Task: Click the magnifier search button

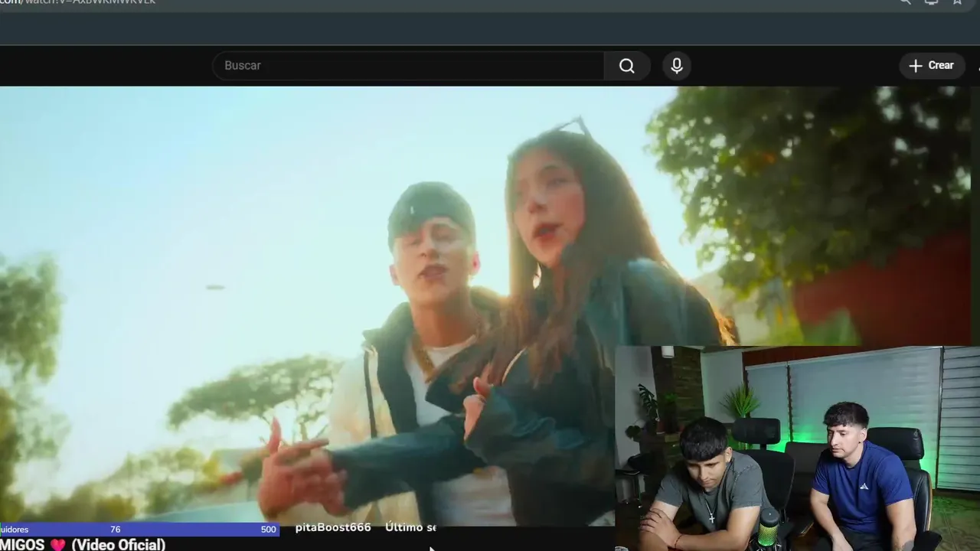Action: point(627,66)
